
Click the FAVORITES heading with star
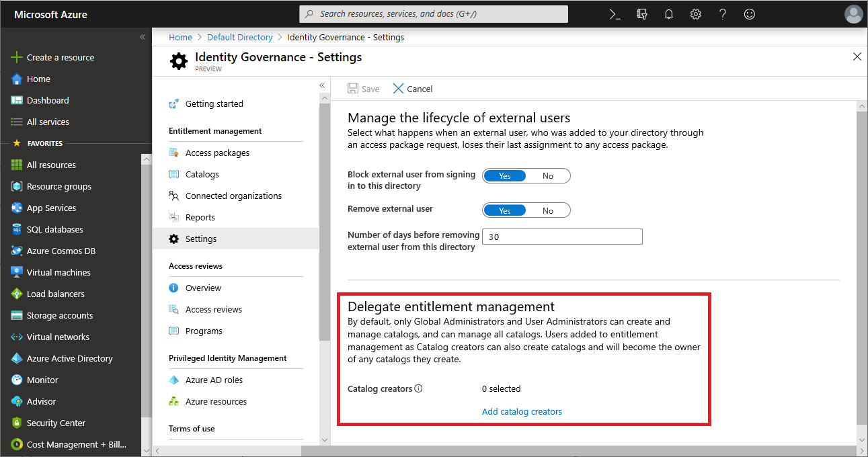[38, 143]
